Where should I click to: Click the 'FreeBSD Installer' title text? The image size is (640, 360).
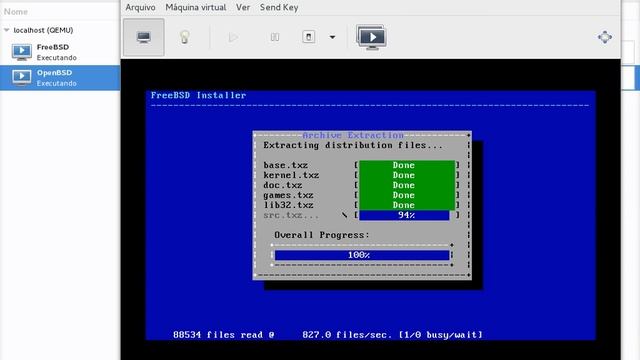tap(198, 96)
